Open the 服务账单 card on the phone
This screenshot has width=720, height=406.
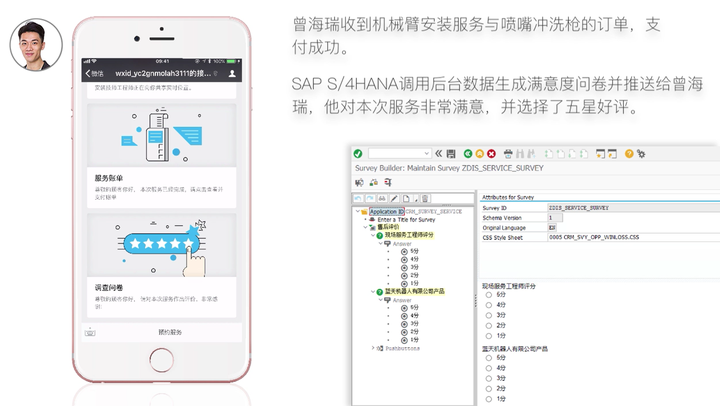(x=162, y=156)
